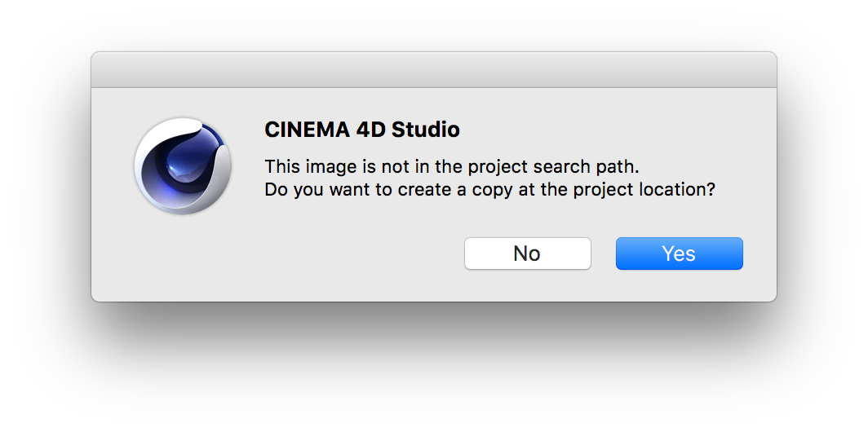Choose No to keep image path
The height and width of the screenshot is (432, 868).
[x=527, y=253]
